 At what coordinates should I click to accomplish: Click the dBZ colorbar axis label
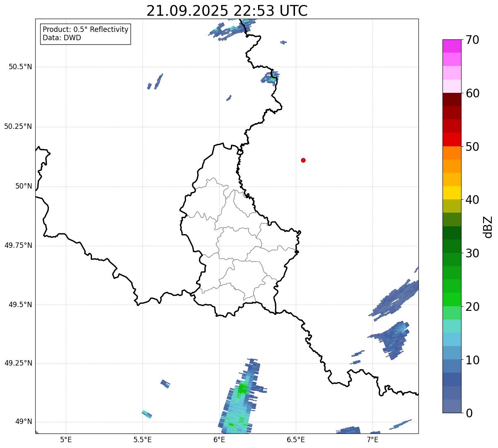point(488,227)
